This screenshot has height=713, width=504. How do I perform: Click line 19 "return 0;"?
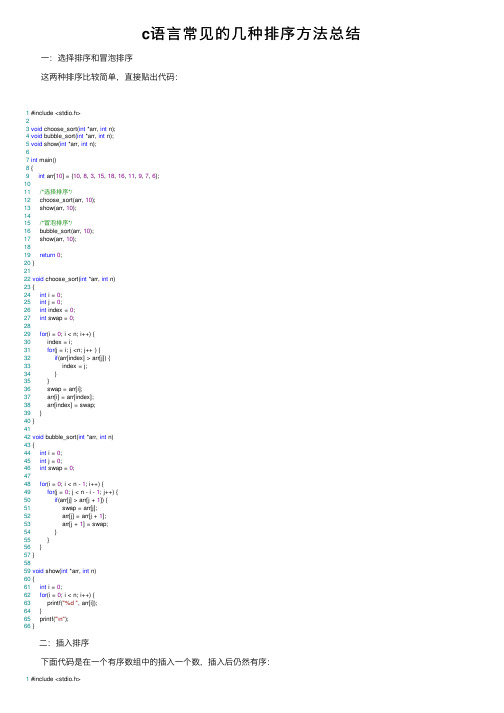click(x=50, y=255)
